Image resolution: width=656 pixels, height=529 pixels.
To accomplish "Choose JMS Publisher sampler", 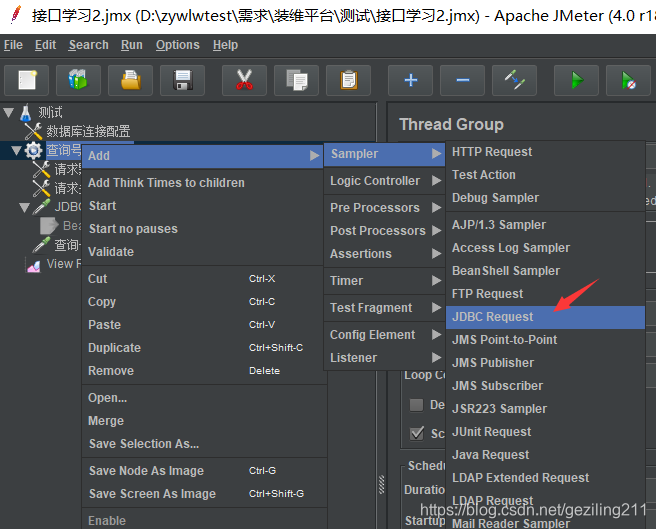I will tap(546, 362).
